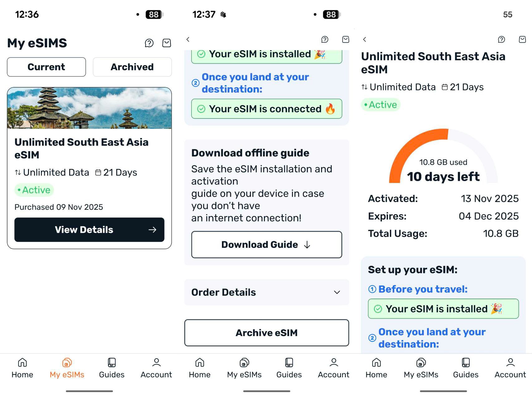
Task: Open Account in the rightmost bottom navigation
Action: 510,368
